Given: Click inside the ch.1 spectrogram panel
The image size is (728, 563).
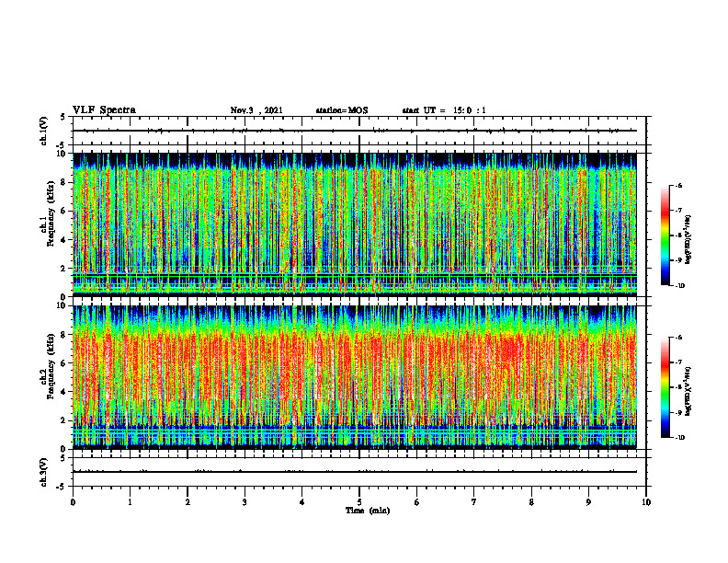Looking at the screenshot, I should [355, 224].
